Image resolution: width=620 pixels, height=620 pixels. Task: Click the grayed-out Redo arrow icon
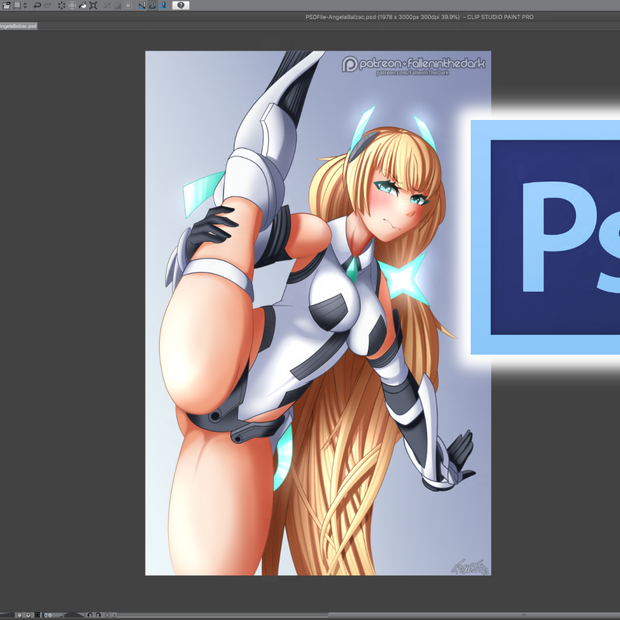point(48,5)
